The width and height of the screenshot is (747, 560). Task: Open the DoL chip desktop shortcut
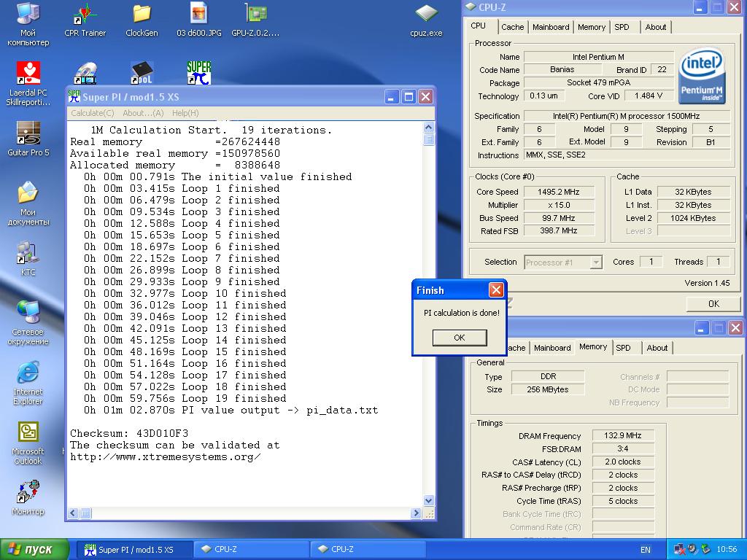[142, 74]
